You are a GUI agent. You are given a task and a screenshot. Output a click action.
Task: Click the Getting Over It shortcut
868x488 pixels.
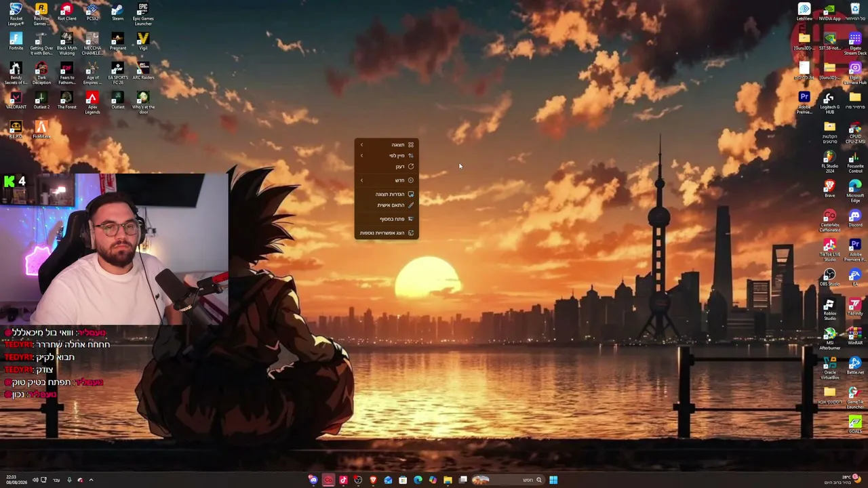tap(41, 44)
